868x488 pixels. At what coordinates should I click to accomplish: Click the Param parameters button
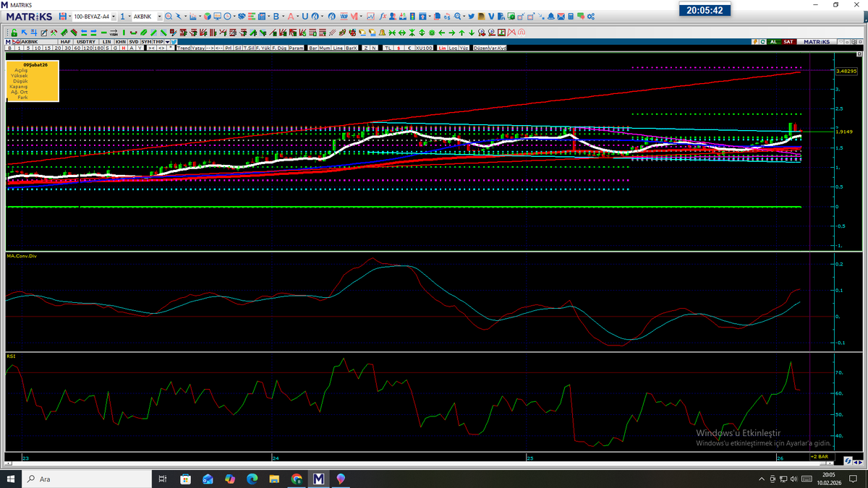tap(296, 48)
